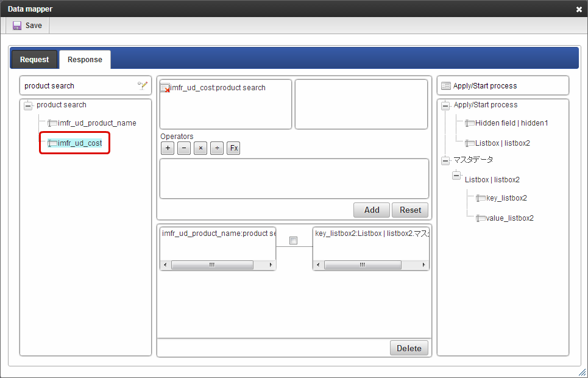
Task: Click left scroll arrow of key_listbox2 box
Action: (x=319, y=265)
